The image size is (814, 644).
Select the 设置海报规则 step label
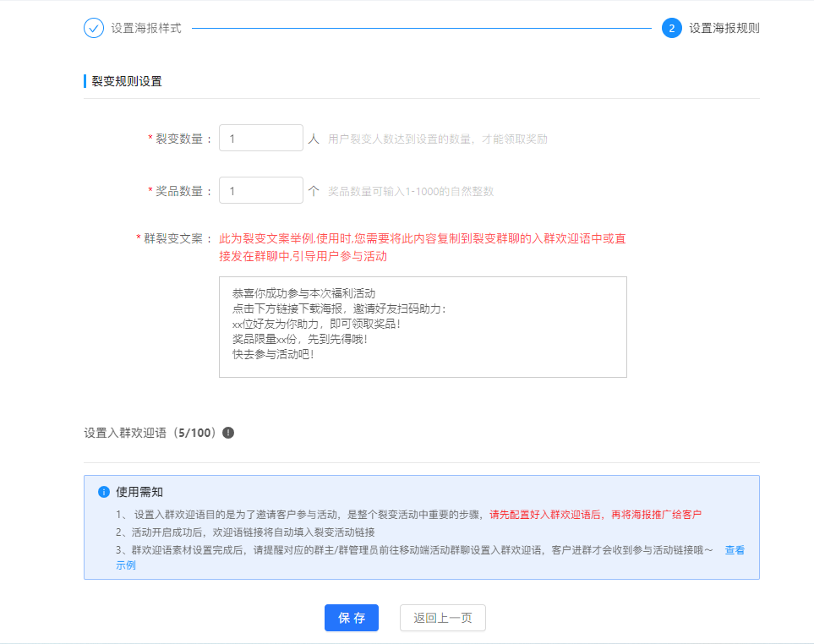click(x=724, y=28)
